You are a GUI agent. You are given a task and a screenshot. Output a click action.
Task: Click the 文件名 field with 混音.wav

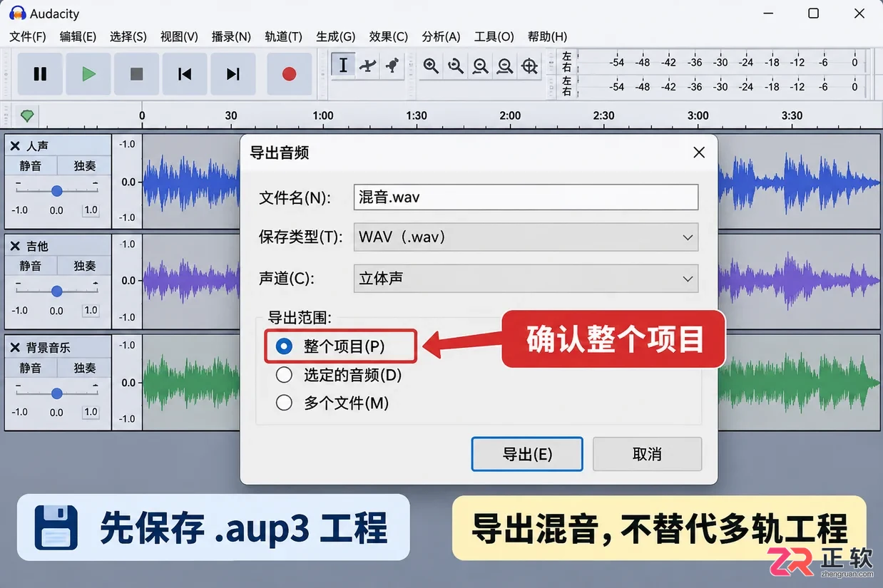(x=526, y=197)
